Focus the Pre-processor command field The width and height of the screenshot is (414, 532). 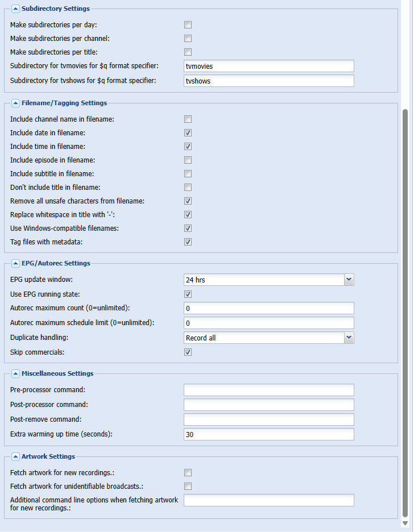[x=268, y=390]
